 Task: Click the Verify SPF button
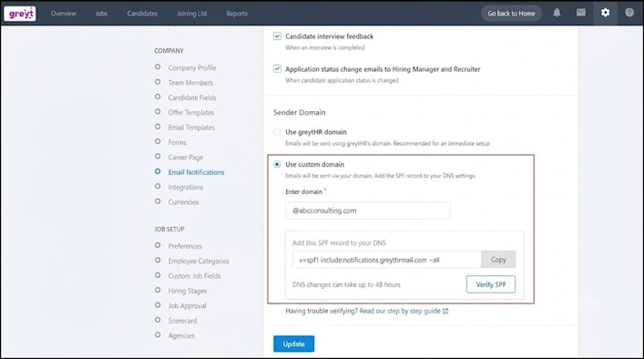[x=491, y=284]
